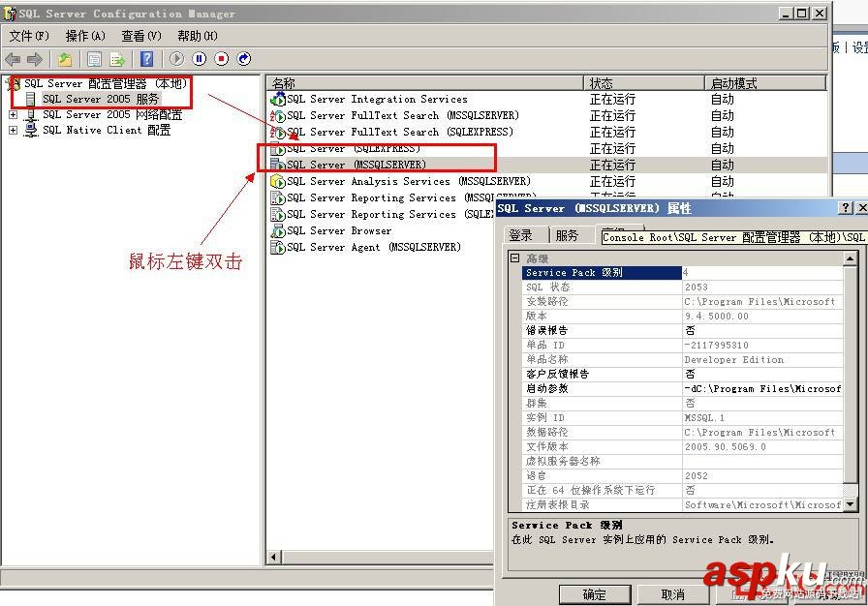Select the 语言 property row
Image resolution: width=868 pixels, height=606 pixels.
tap(682, 475)
